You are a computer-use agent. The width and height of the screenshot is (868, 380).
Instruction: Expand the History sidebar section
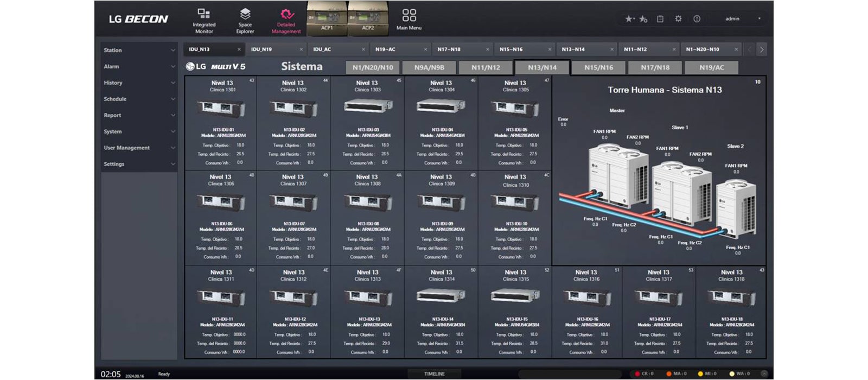pos(139,83)
